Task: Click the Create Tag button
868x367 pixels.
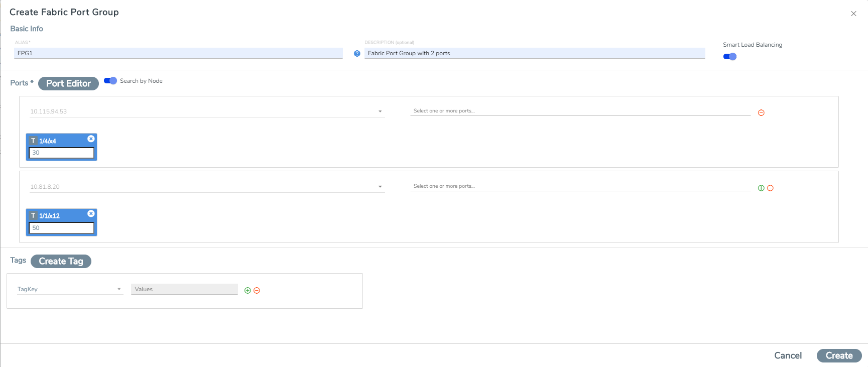Action: 61,261
